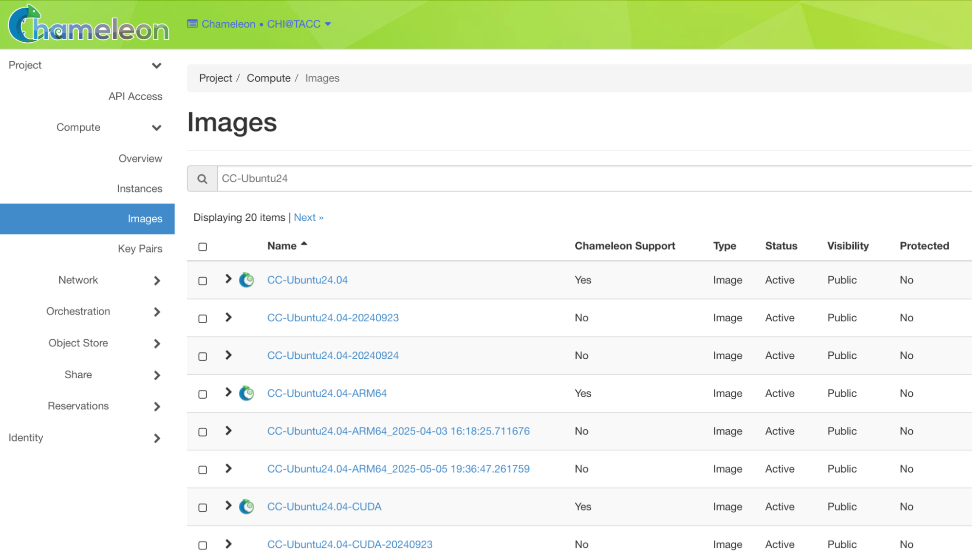Expand the ARM64_2025-05-05 image row

[229, 468]
